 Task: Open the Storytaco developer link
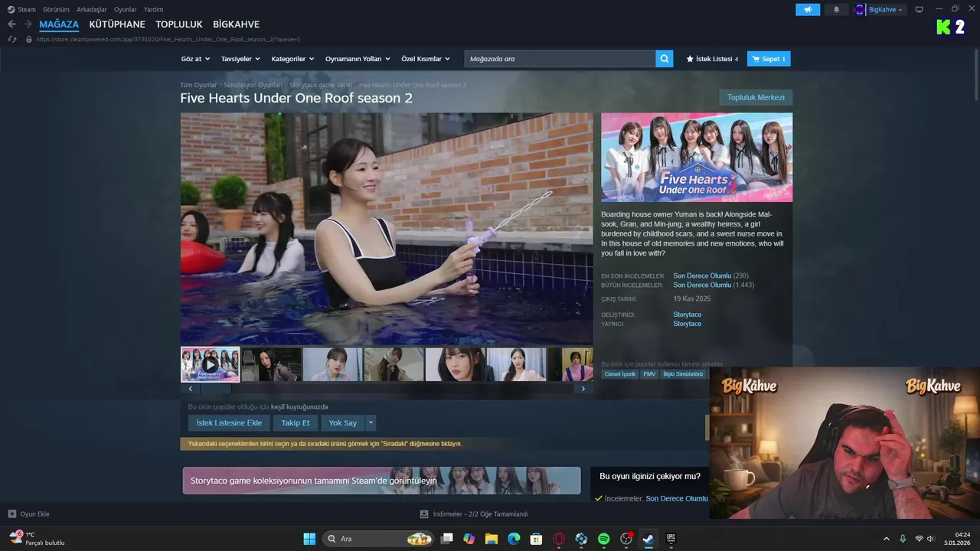click(687, 315)
